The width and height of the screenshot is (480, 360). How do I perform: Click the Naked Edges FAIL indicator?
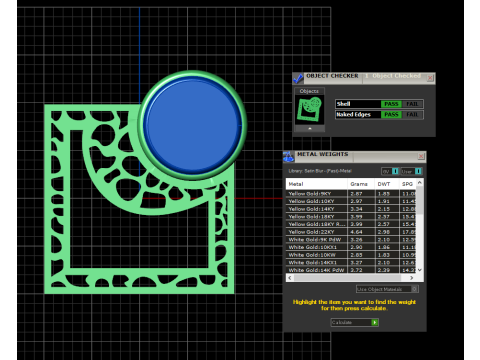(x=412, y=115)
